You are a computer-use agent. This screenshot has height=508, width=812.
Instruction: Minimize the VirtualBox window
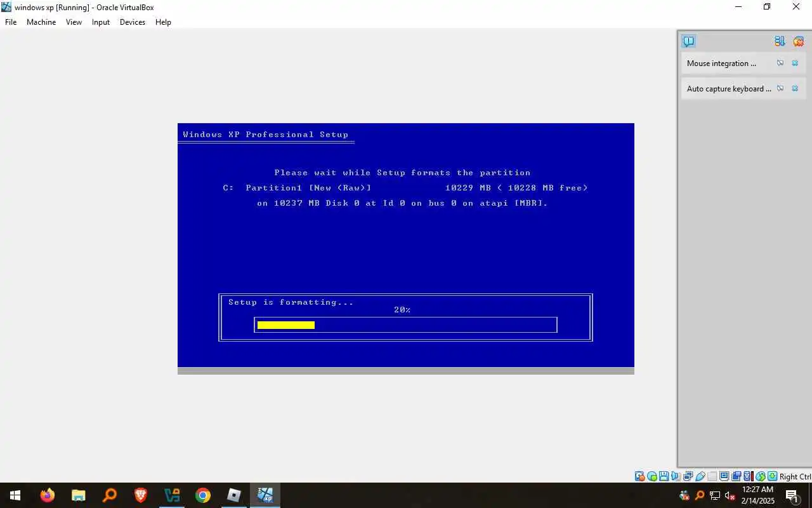tap(738, 7)
